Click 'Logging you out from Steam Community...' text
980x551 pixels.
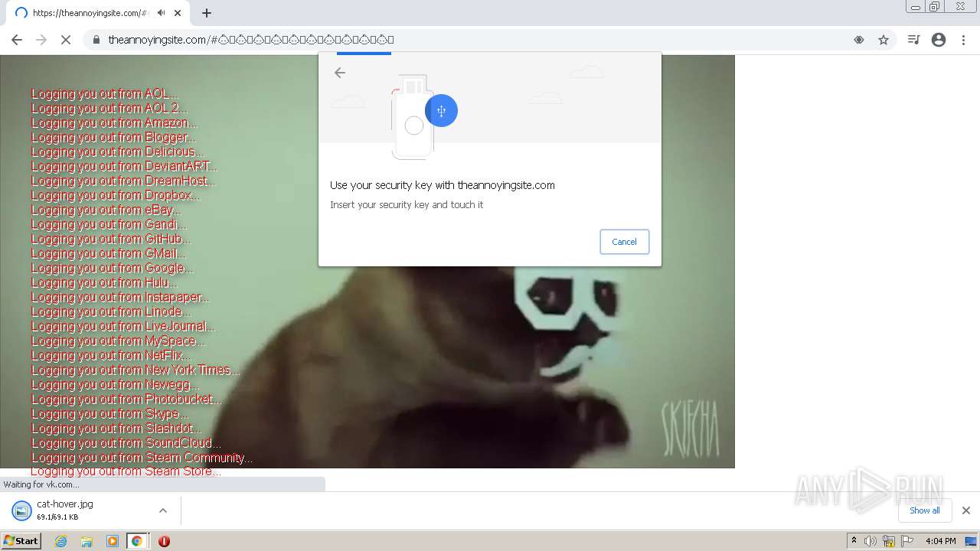tap(142, 458)
